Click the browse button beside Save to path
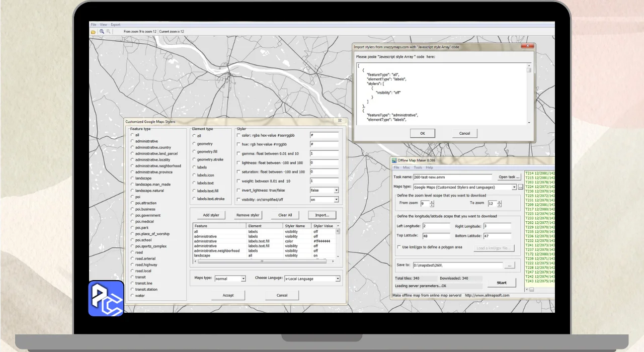 [x=510, y=265]
